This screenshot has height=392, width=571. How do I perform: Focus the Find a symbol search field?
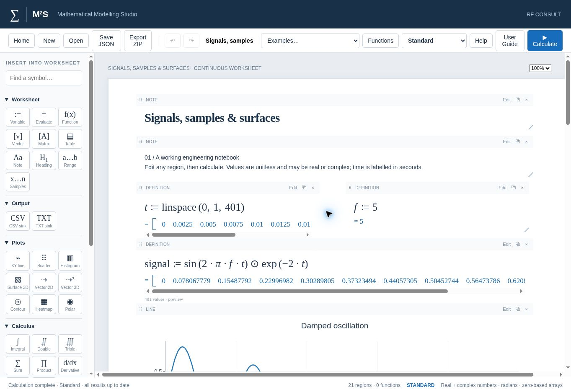(x=44, y=78)
